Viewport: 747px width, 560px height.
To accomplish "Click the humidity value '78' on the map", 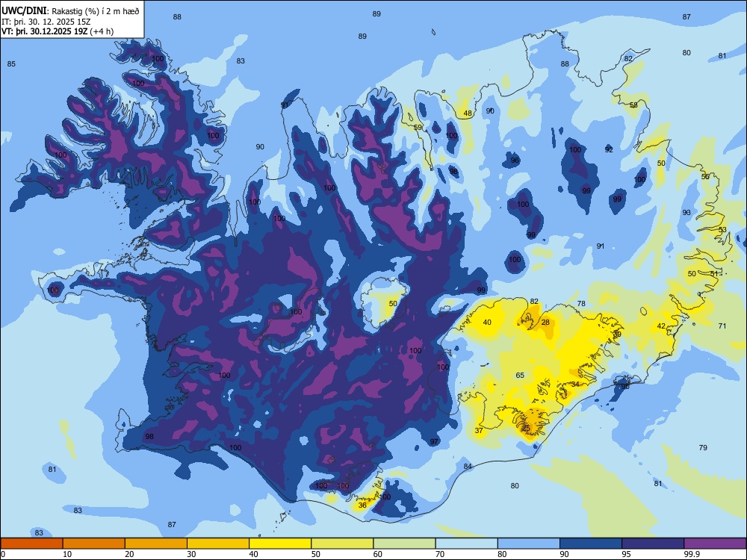I will click(581, 303).
